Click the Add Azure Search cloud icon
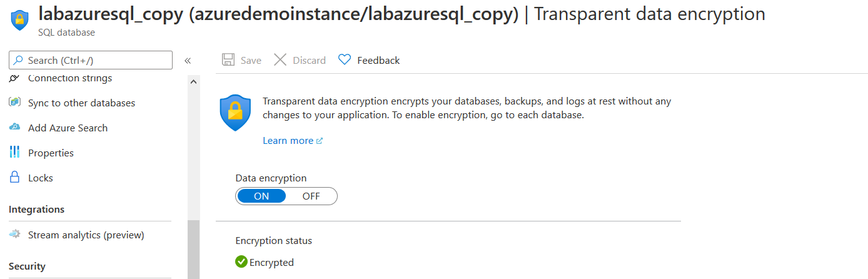 pyautogui.click(x=14, y=128)
